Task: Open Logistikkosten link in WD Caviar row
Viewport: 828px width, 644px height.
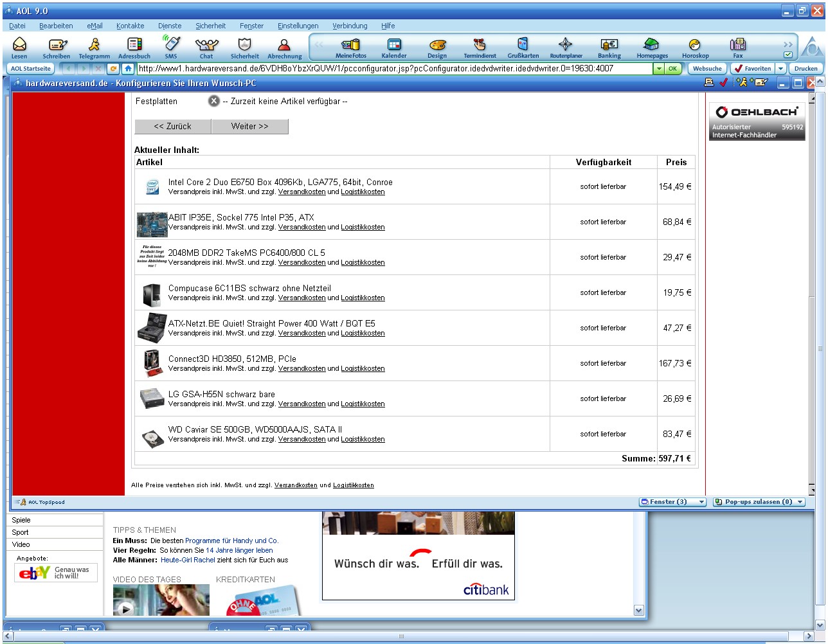Action: tap(363, 439)
